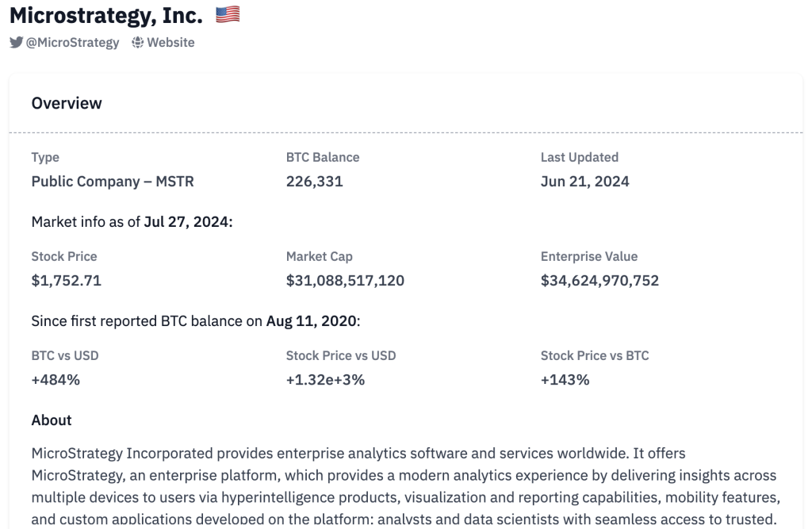Click the Microstrategy, Inc. page title
This screenshot has height=529, width=812.
pyautogui.click(x=106, y=15)
